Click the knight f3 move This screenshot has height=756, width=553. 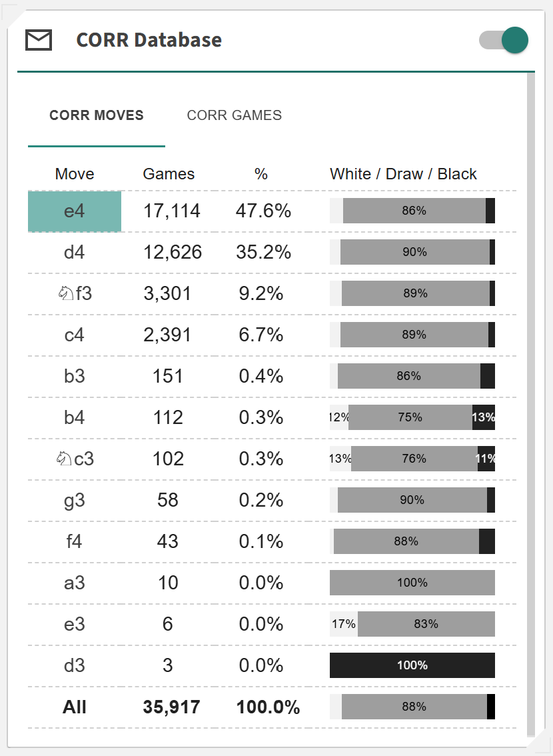pyautogui.click(x=75, y=294)
